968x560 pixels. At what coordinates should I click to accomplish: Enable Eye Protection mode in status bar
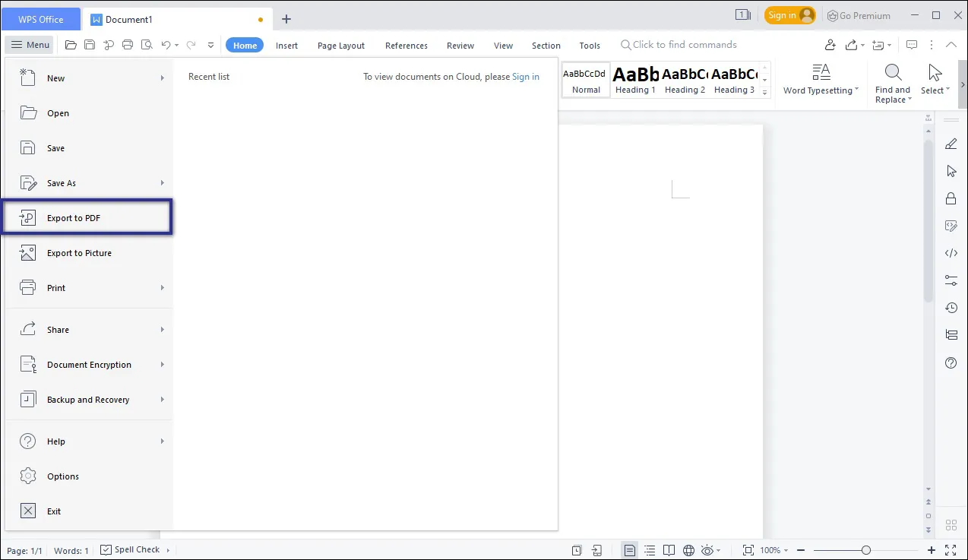[707, 549]
